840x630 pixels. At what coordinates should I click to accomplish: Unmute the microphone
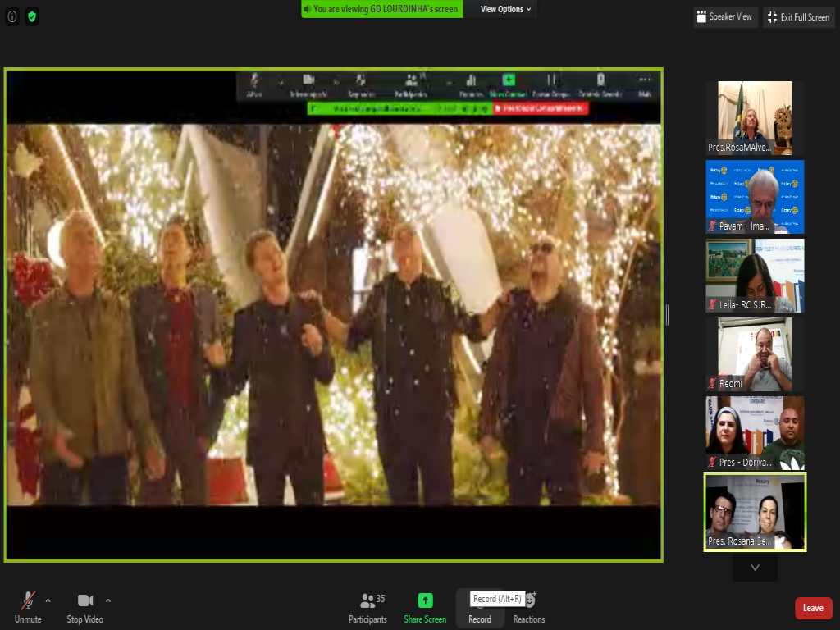pyautogui.click(x=28, y=608)
